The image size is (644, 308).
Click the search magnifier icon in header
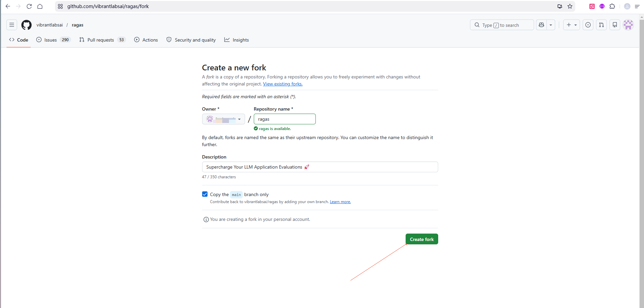pos(477,25)
